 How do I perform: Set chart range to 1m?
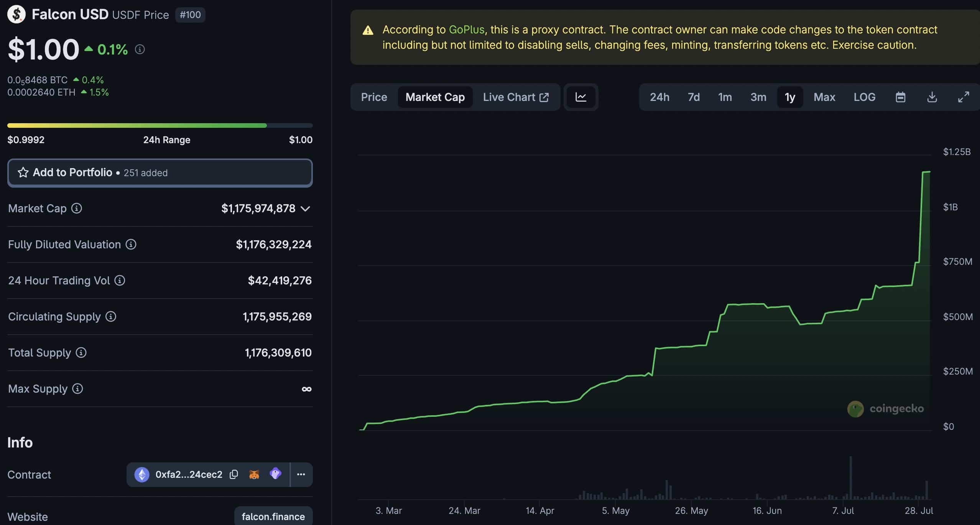(x=725, y=97)
